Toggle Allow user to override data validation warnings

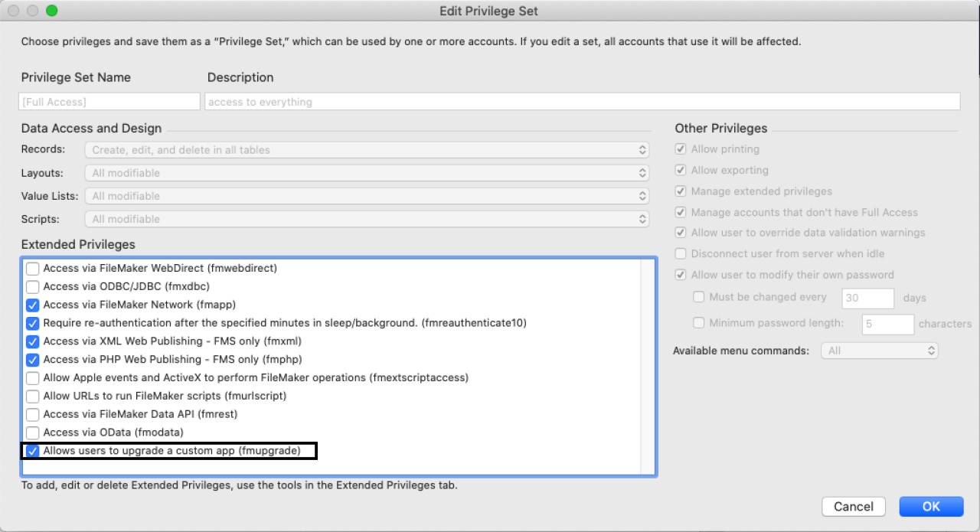[681, 233]
